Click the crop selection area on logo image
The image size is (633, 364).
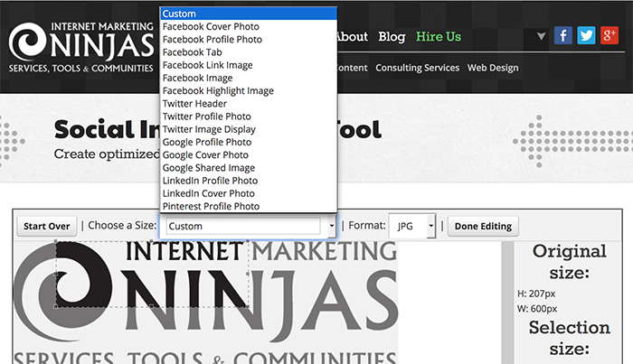click(152, 274)
